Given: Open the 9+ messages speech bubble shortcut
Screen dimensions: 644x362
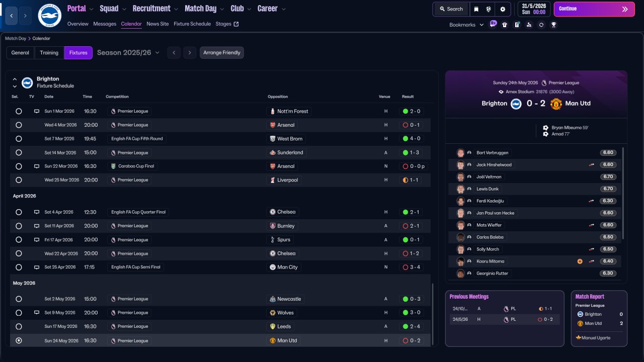Looking at the screenshot, I should pos(493,24).
